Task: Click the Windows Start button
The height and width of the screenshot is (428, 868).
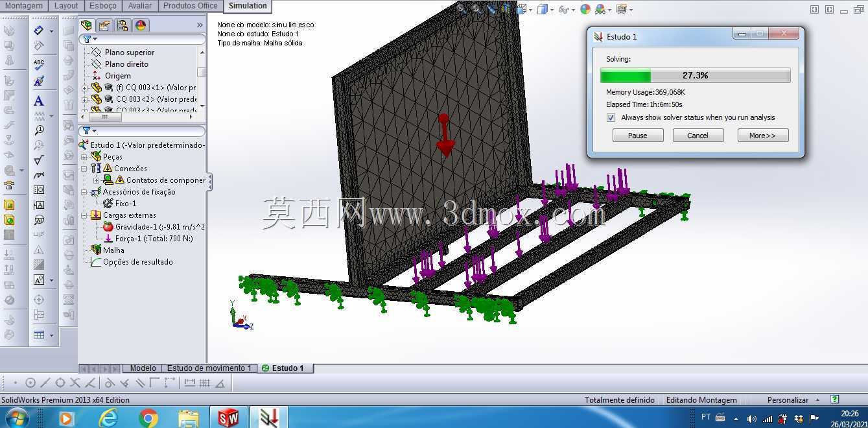Action: [x=16, y=418]
